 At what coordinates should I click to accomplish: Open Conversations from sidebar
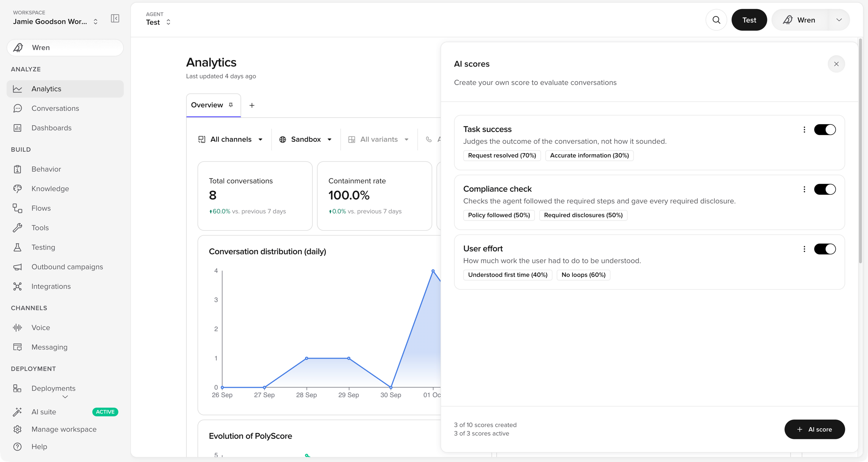(x=65, y=108)
